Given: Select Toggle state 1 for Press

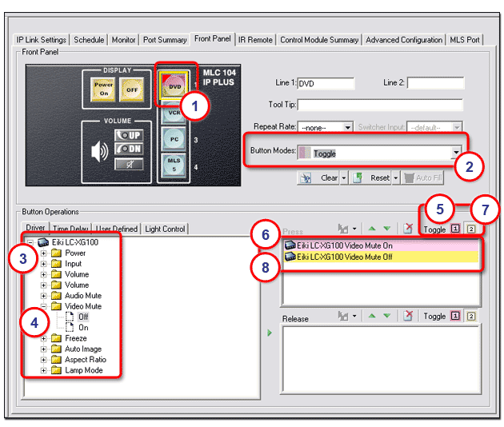Looking at the screenshot, I should (455, 229).
